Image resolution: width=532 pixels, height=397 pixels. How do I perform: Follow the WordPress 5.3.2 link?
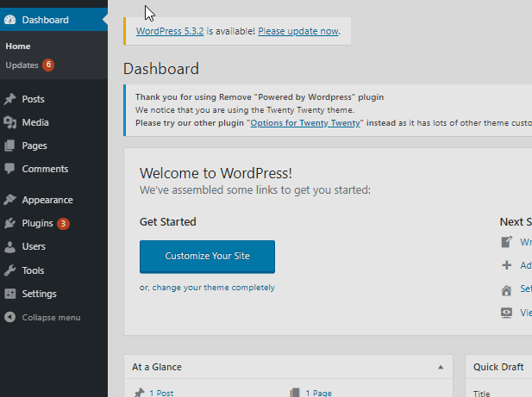coord(170,31)
